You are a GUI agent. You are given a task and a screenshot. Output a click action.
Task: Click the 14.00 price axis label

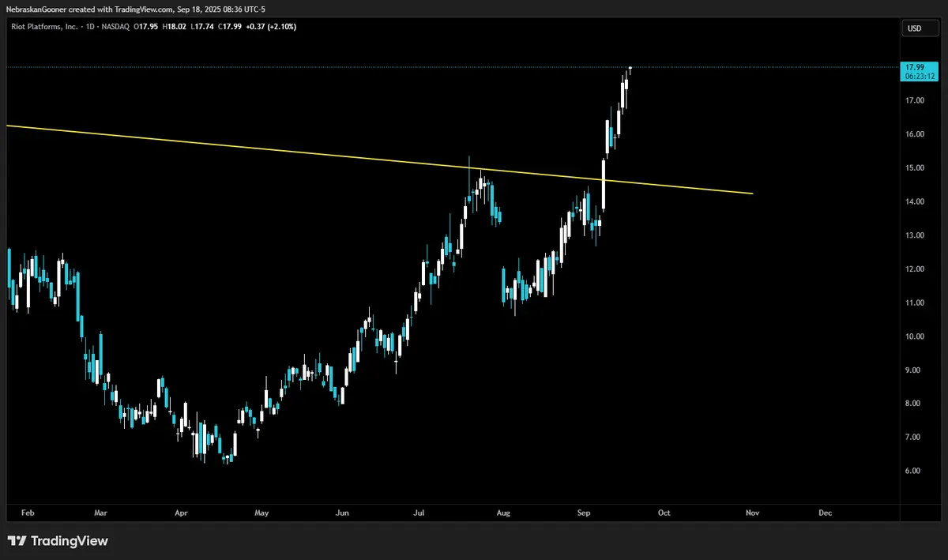tap(915, 201)
